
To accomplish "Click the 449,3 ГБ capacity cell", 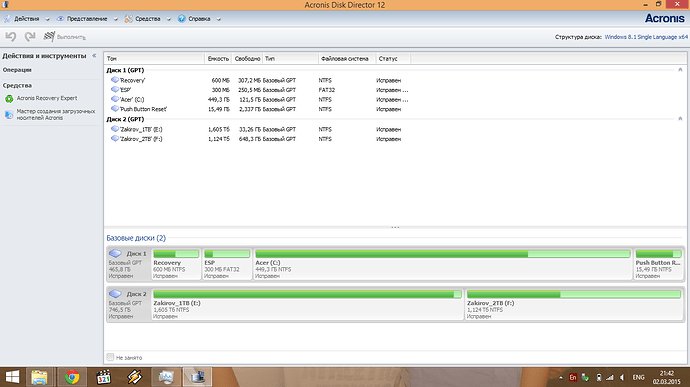I will [x=219, y=100].
